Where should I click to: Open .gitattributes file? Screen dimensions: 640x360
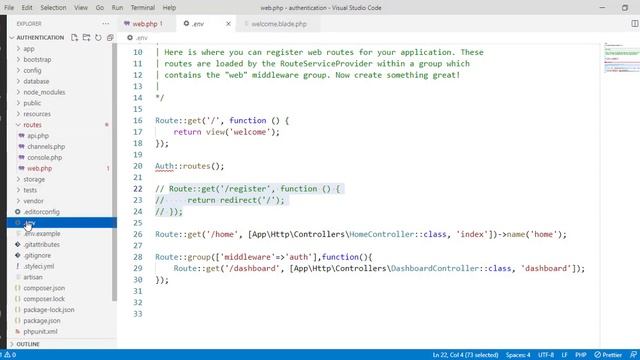pyautogui.click(x=41, y=244)
